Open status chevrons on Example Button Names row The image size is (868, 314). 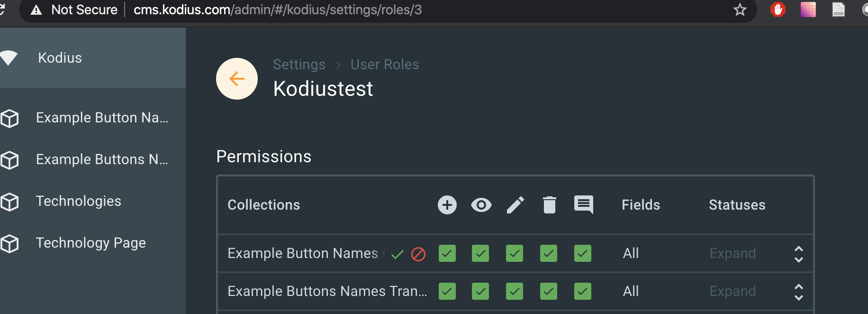click(x=799, y=254)
